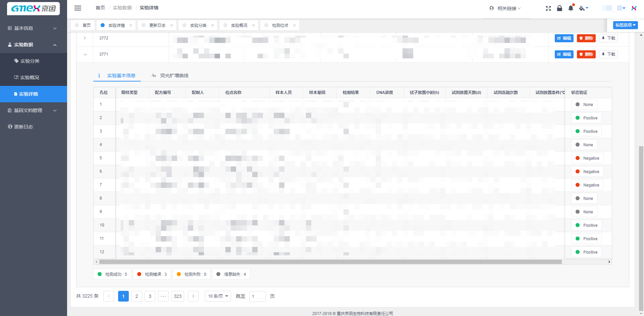Screen dimensions: 644x316
Task: Click 检测失败 : 0 legend tag
Action: coord(192,274)
